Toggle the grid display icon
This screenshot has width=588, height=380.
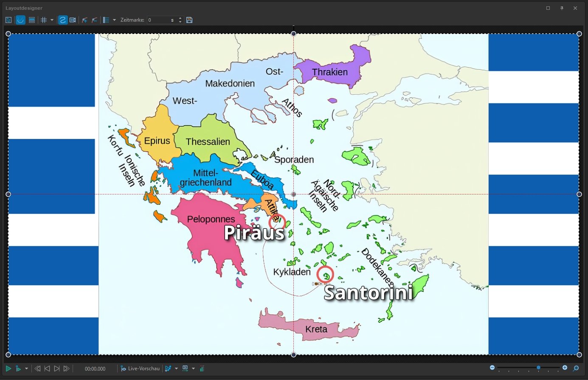coord(43,20)
